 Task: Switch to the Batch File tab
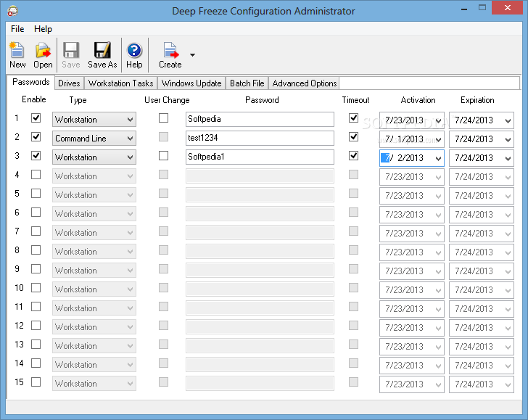click(x=247, y=83)
